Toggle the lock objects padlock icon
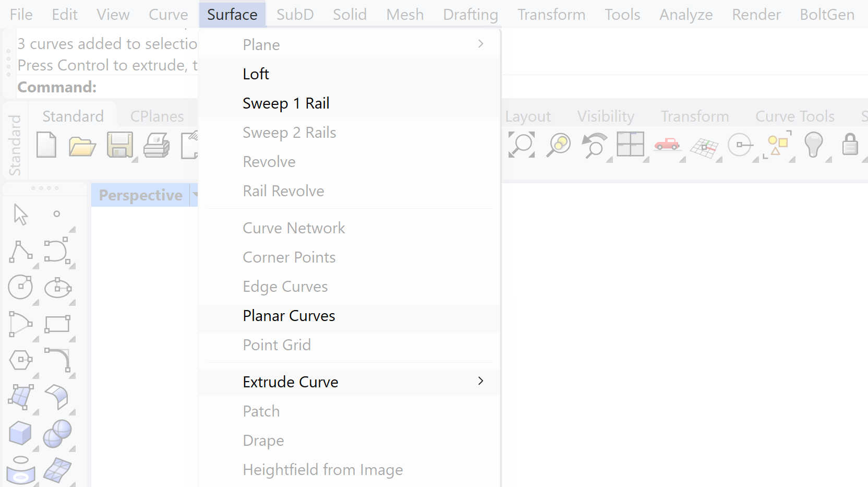 tap(850, 146)
